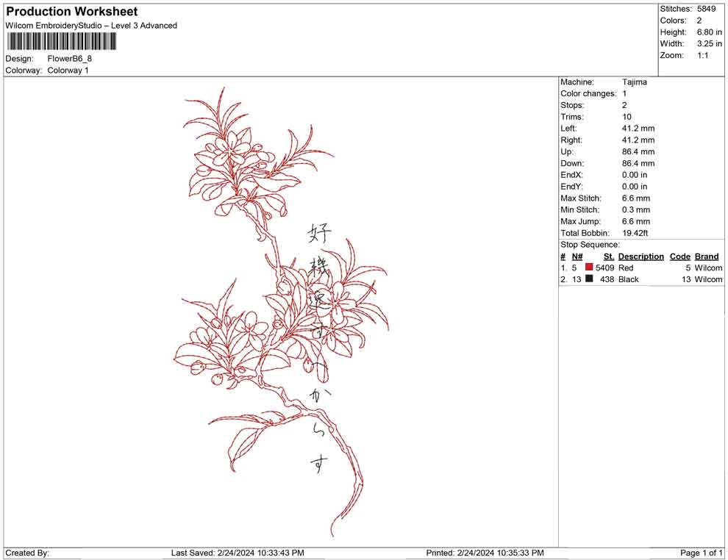The image size is (728, 560).
Task: Click the Code column header
Action: 679,256
